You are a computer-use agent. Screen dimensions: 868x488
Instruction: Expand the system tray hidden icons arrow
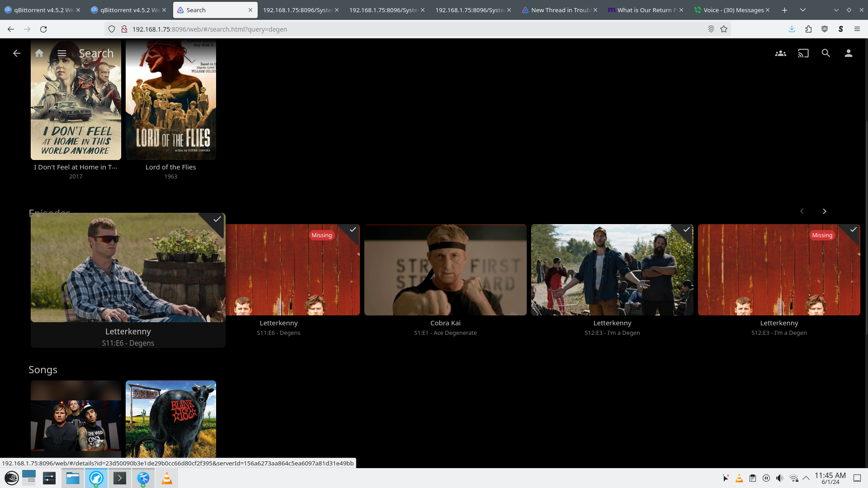(x=806, y=478)
